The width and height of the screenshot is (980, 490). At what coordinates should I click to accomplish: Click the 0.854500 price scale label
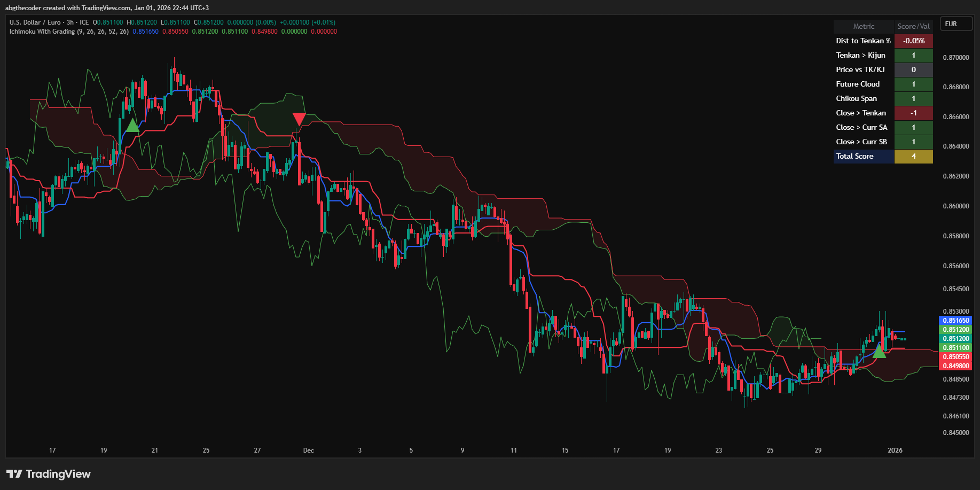click(x=956, y=289)
